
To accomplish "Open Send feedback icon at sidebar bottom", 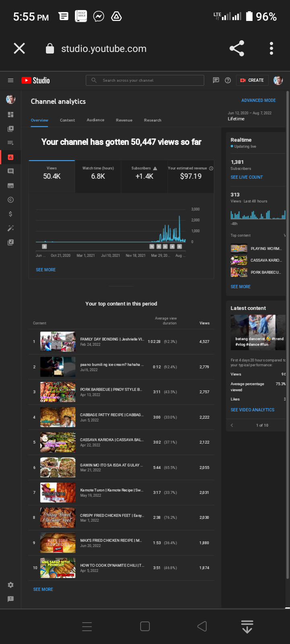I will 10,599.
